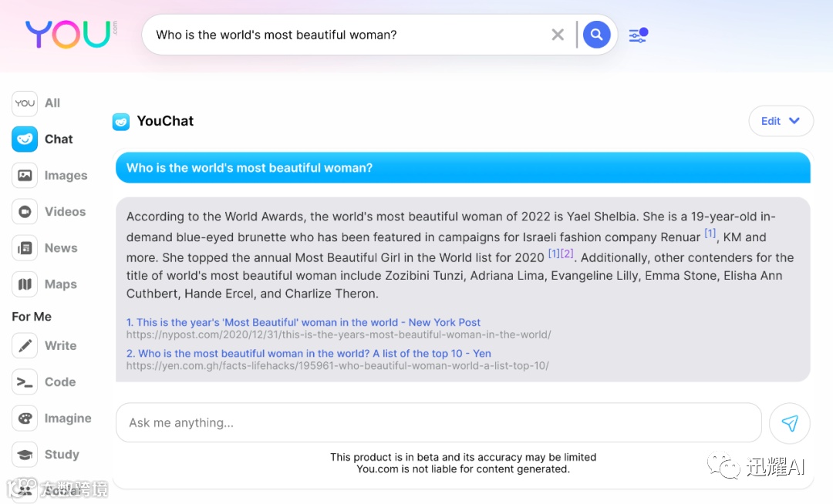The height and width of the screenshot is (504, 833).
Task: Click the Maps sidebar icon
Action: pyautogui.click(x=25, y=284)
